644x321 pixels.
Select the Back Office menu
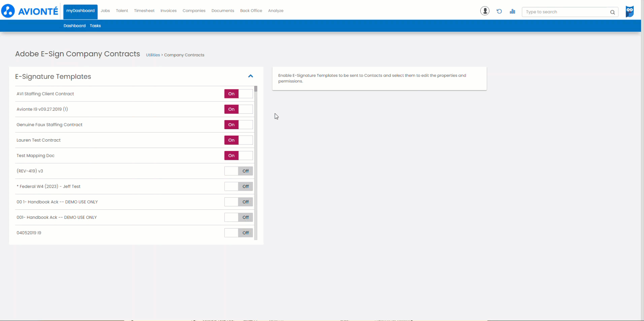pos(251,11)
